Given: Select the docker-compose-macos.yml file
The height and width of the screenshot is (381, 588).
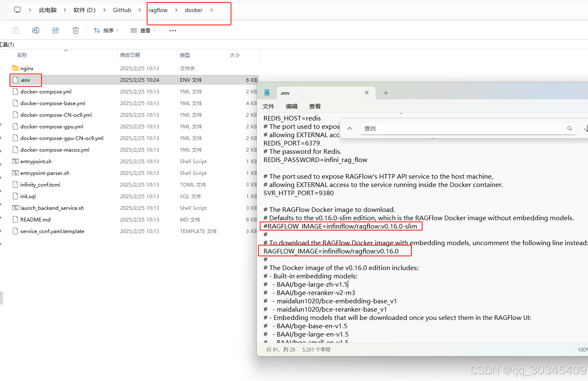Looking at the screenshot, I should coord(55,150).
